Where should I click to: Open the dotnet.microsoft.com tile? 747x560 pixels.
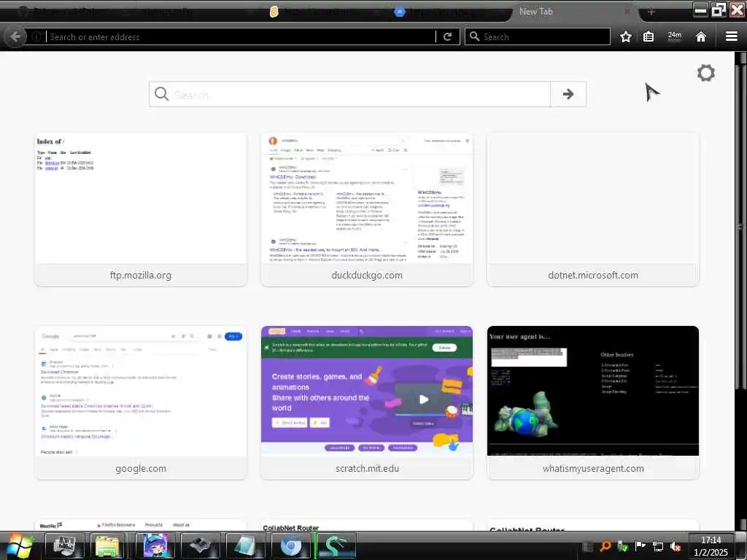(x=593, y=209)
